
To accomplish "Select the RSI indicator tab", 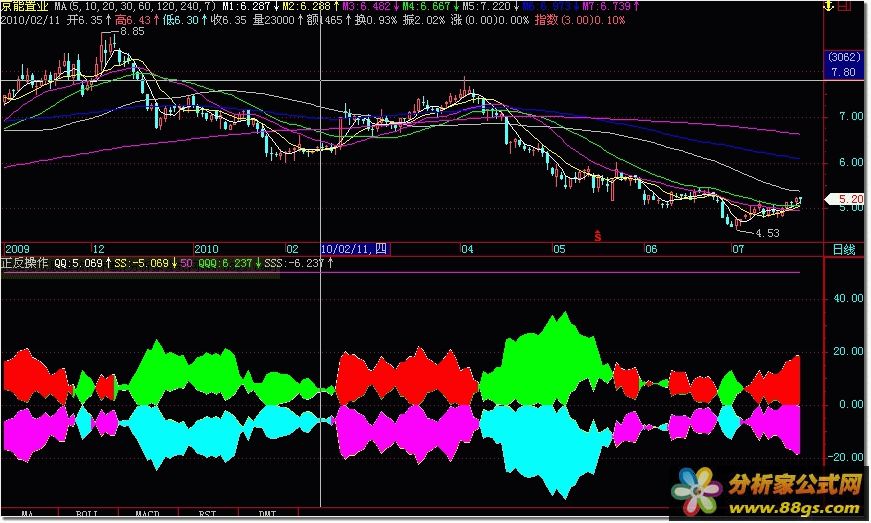I will (x=207, y=513).
